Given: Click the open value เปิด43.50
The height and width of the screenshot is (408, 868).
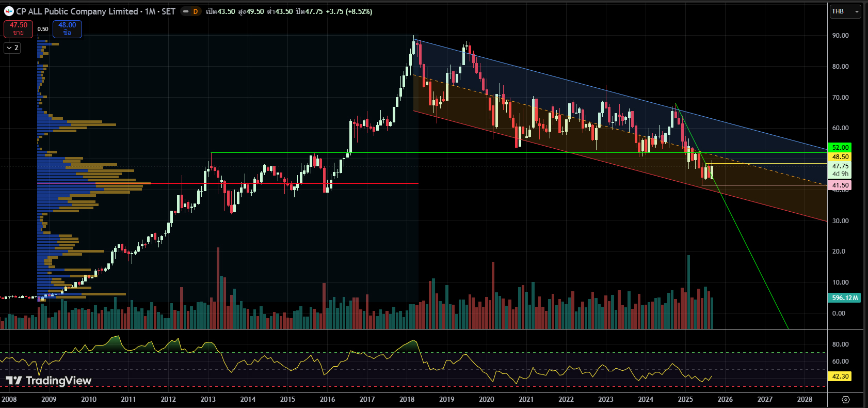Looking at the screenshot, I should pyautogui.click(x=220, y=11).
